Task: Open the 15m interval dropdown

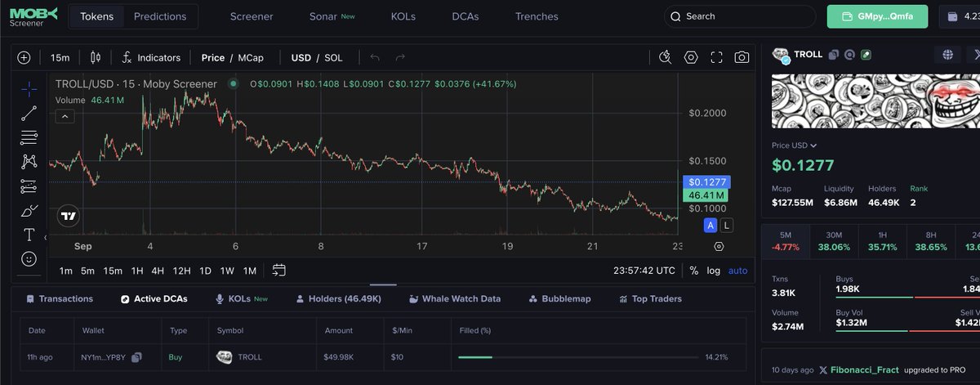Action: click(60, 57)
